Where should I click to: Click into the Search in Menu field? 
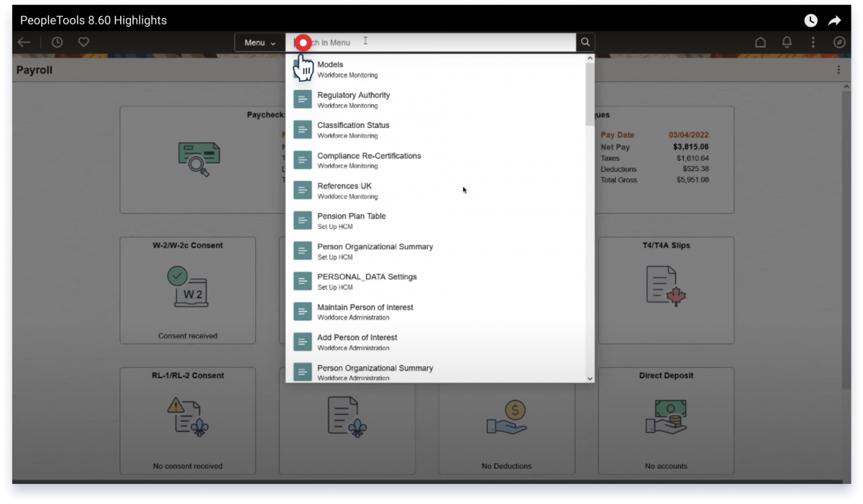point(431,42)
